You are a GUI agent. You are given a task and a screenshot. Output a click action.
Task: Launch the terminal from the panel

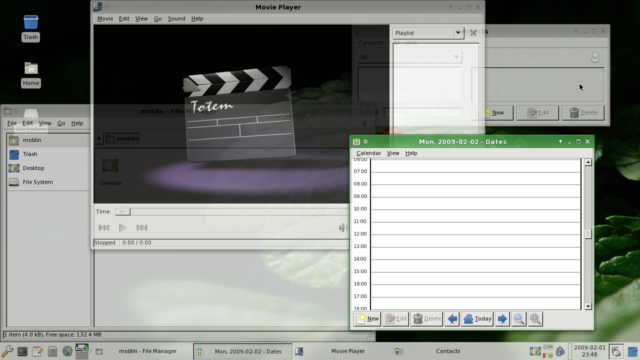pyautogui.click(x=22, y=351)
